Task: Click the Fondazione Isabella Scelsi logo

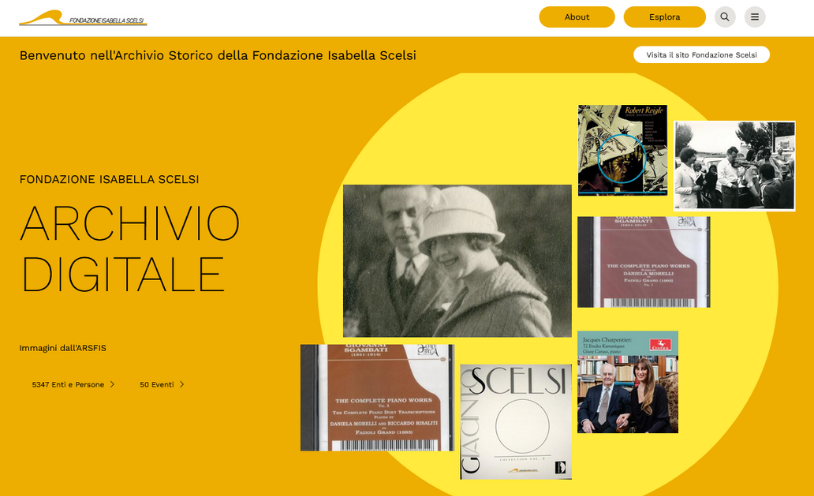Action: [83, 18]
